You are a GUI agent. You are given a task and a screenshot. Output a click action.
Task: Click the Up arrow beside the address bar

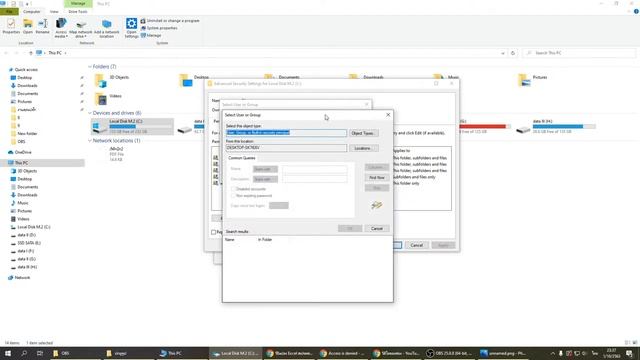tap(31, 53)
